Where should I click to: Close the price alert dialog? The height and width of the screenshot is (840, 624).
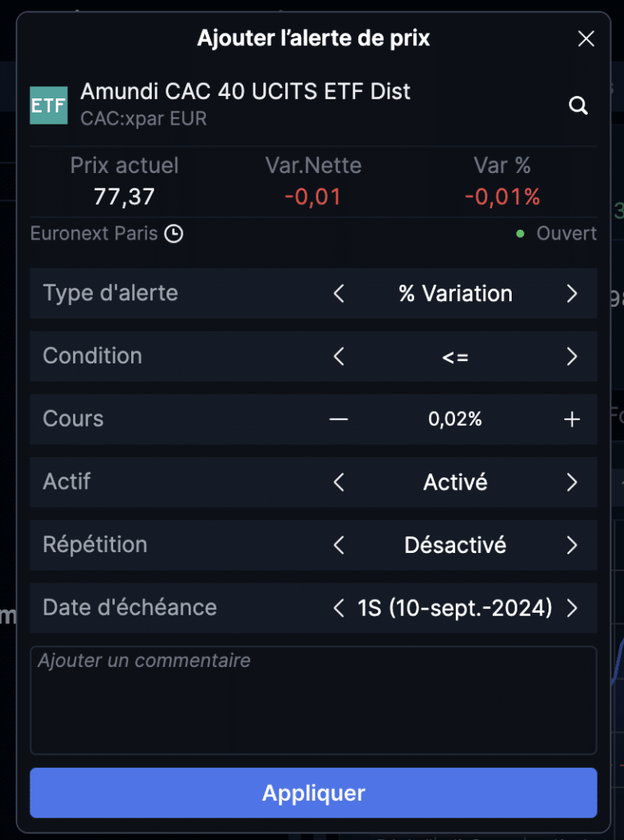[x=586, y=39]
